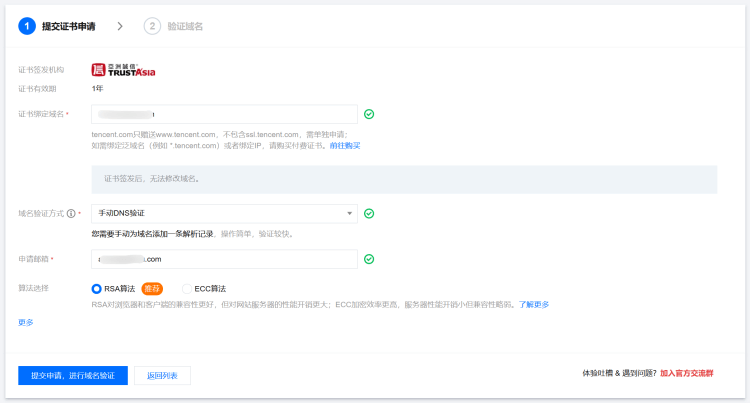Open the 前往购买 link
Screen dimensions: 750x403
(x=345, y=146)
